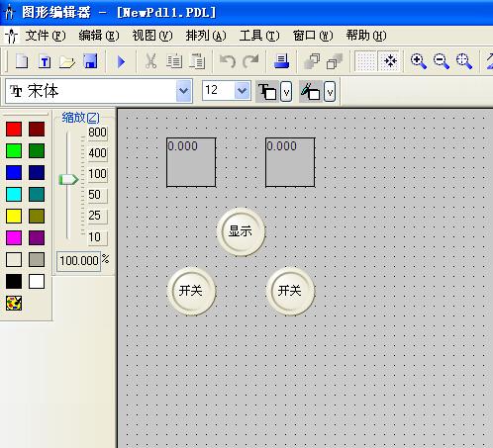The height and width of the screenshot is (448, 493).
Task: Toggle the font color T button
Action: click(267, 91)
